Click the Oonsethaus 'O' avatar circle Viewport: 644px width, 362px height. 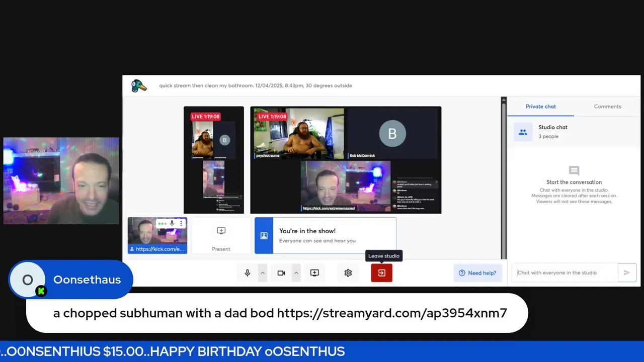(27, 280)
